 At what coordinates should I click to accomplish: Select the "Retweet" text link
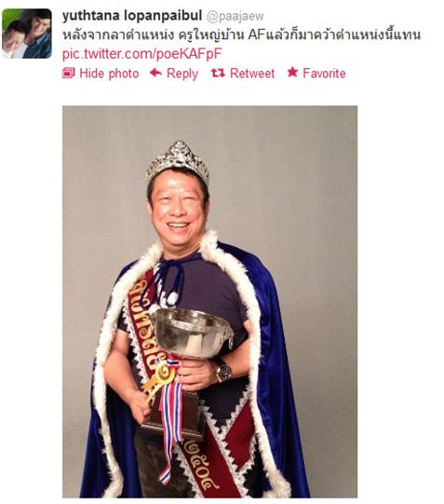point(252,74)
